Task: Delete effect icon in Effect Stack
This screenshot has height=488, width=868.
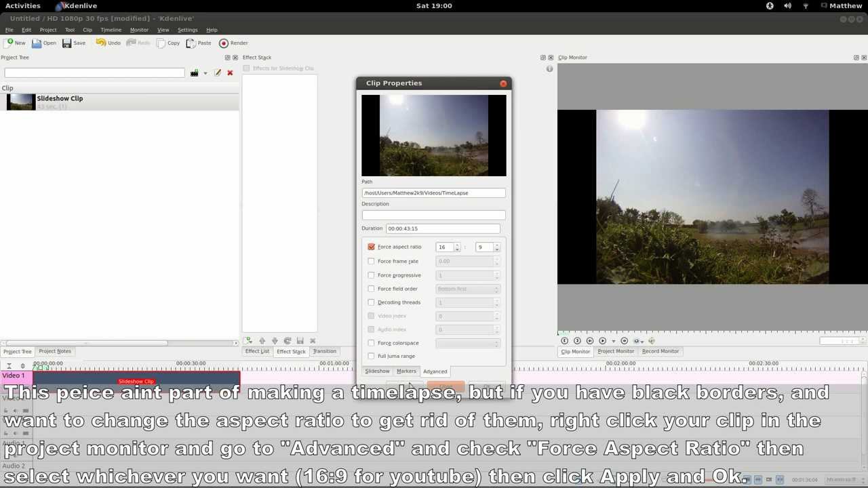Action: click(313, 341)
